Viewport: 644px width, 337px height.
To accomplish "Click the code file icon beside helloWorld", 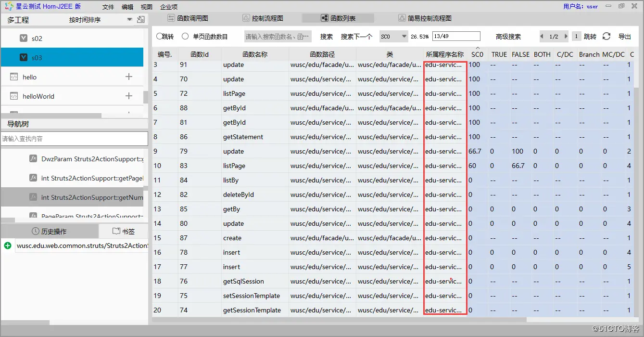I will [14, 96].
